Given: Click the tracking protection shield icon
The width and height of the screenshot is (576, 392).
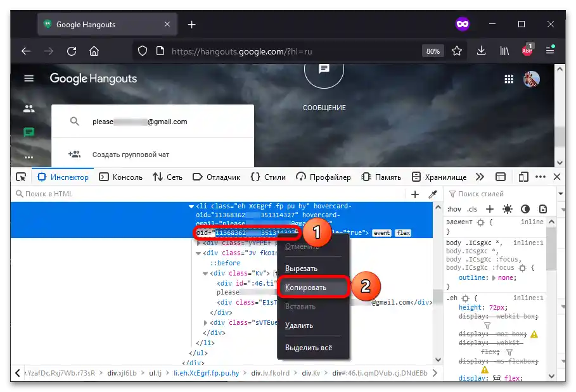Looking at the screenshot, I should [143, 51].
